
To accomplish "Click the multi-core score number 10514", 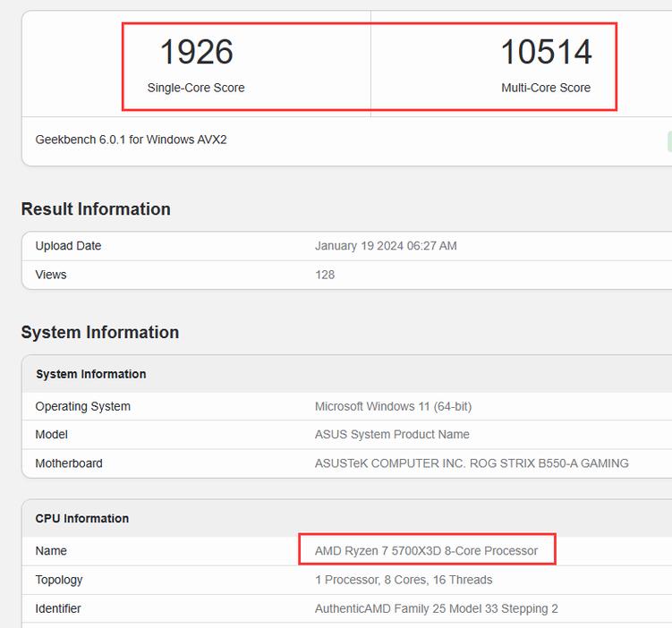I will tap(546, 52).
